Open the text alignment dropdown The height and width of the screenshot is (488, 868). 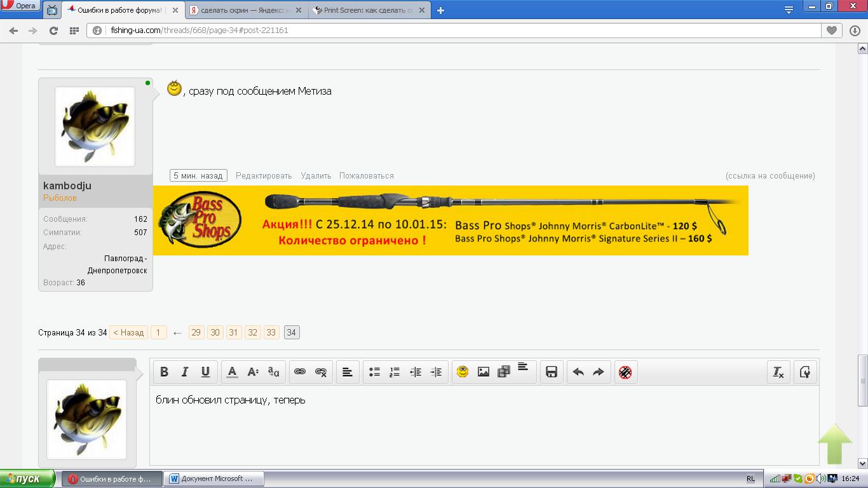click(348, 372)
